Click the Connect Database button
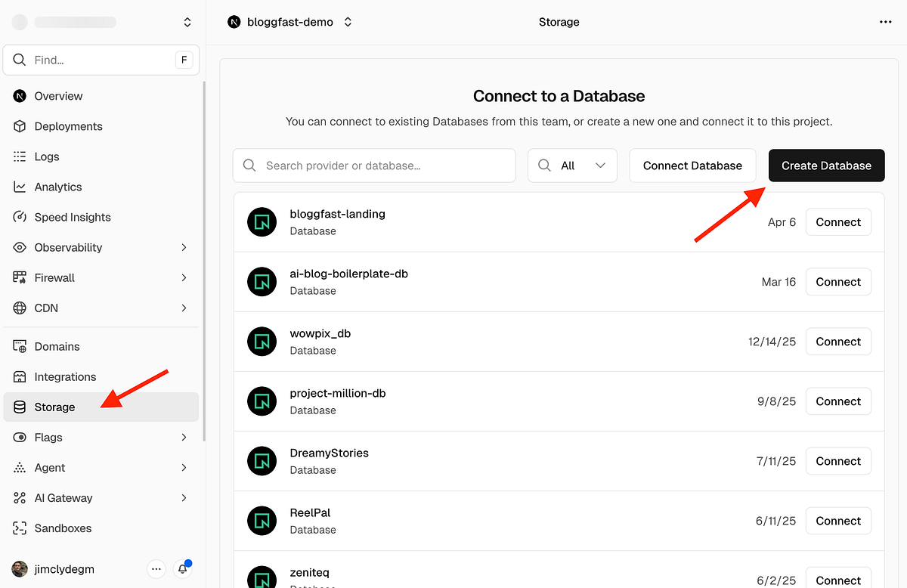The height and width of the screenshot is (588, 907). click(x=692, y=166)
